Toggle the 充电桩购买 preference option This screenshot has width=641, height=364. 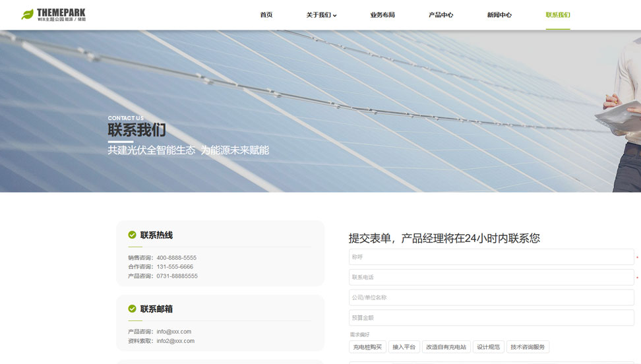click(367, 347)
